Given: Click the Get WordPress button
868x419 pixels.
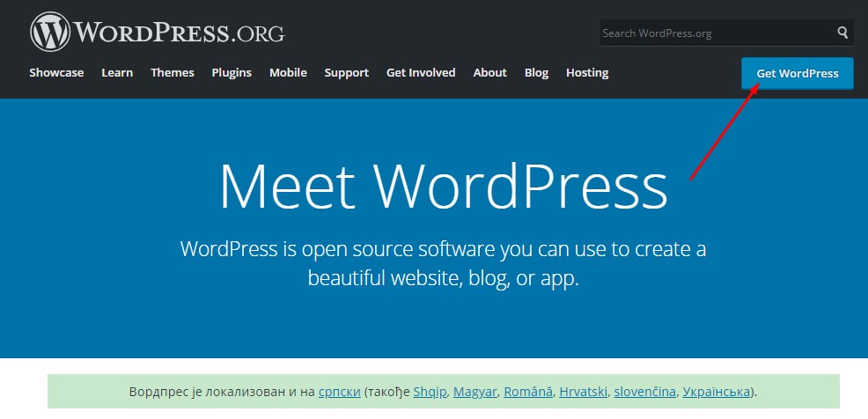Looking at the screenshot, I should coord(798,73).
